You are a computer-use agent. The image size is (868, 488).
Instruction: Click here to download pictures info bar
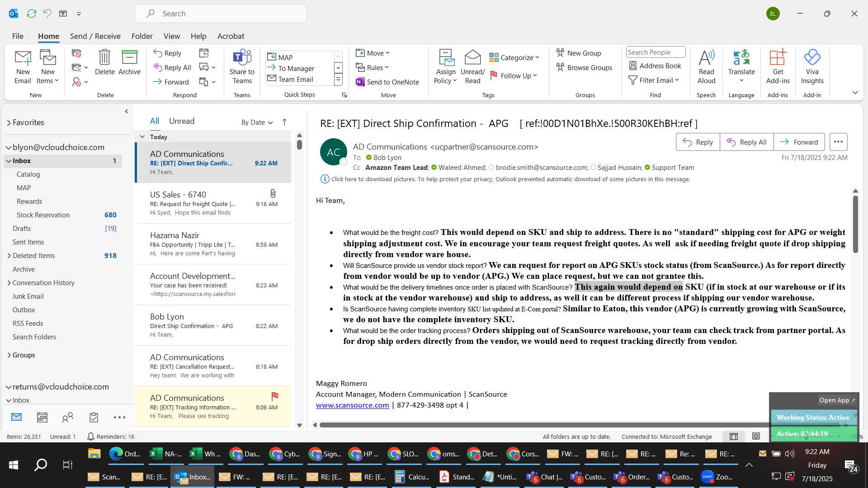[505, 179]
